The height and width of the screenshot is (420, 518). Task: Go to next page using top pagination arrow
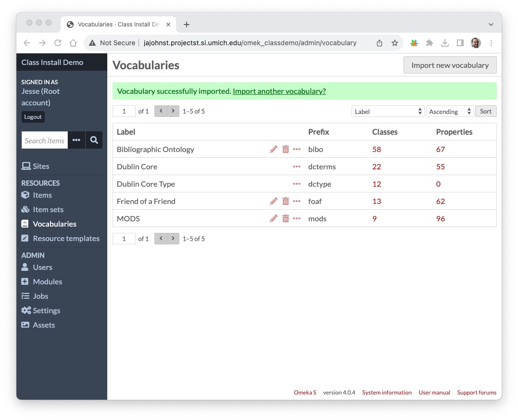point(173,111)
